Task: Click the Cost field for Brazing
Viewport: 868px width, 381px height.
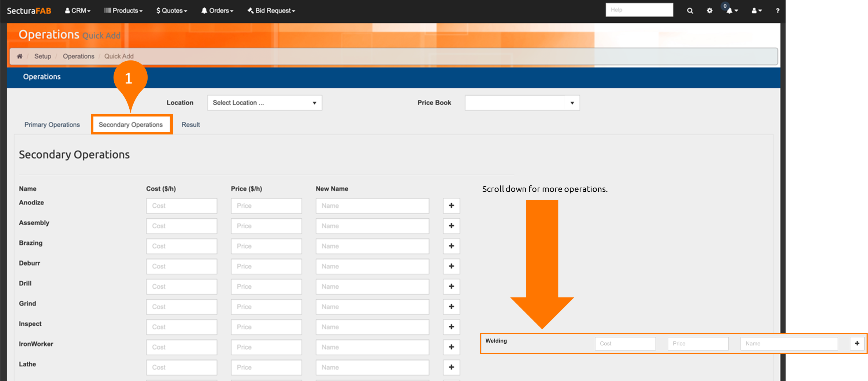Action: coord(181,246)
